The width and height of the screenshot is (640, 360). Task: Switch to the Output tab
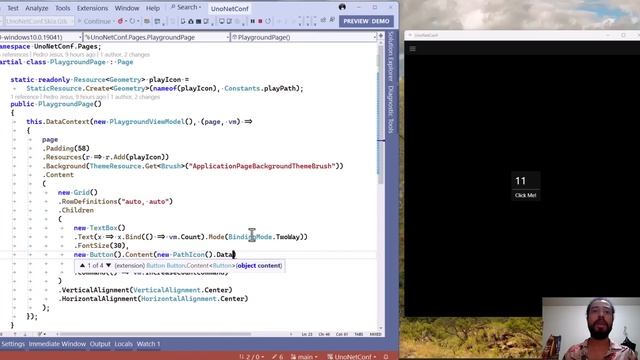100,344
